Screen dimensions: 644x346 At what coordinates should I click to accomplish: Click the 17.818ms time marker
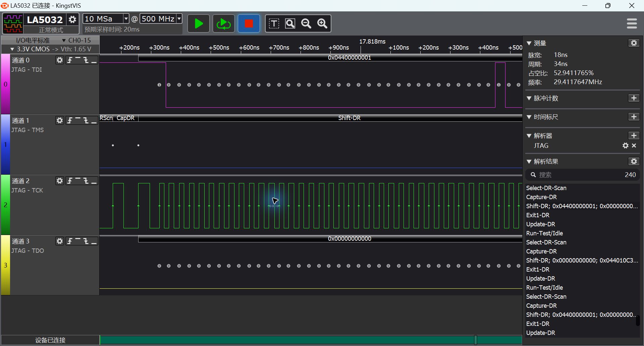click(372, 42)
